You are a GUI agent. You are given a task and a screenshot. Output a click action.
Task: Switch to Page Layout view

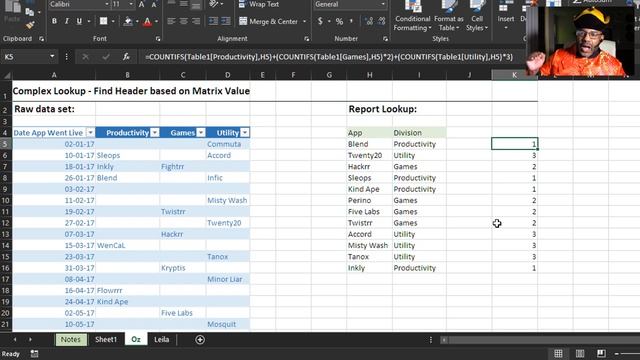(580, 353)
